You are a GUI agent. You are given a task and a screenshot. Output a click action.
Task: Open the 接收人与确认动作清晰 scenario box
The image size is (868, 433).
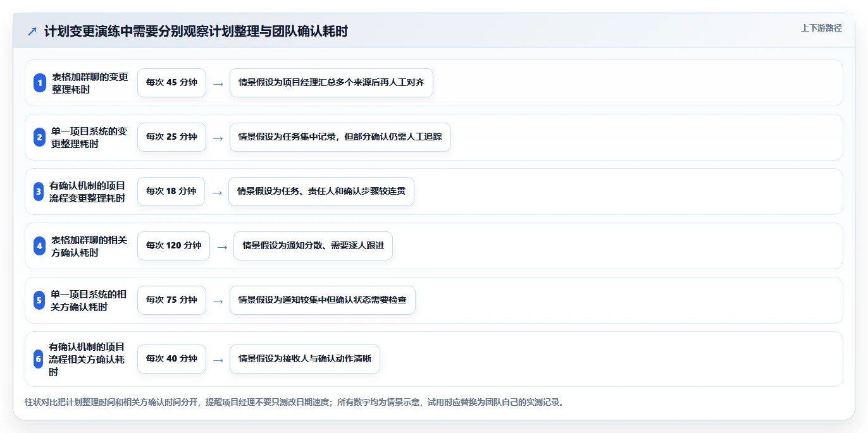pyautogui.click(x=305, y=359)
